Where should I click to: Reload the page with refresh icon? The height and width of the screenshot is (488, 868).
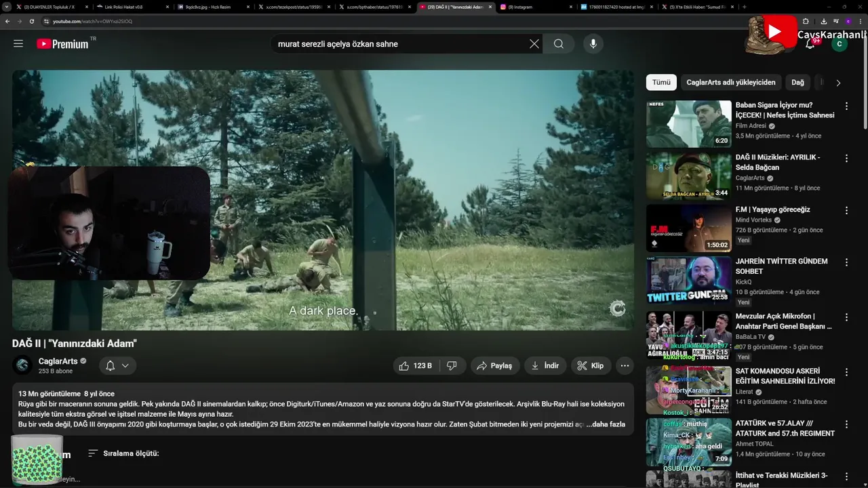pos(32,21)
